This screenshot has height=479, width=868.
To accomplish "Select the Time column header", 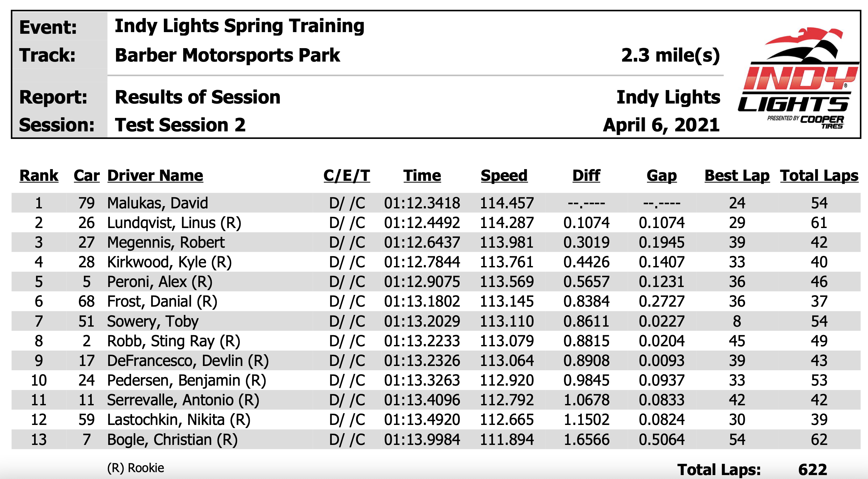I will click(422, 176).
